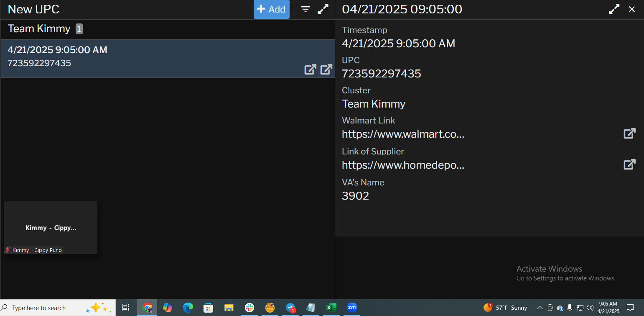Open the Walmart Link external icon
644x316 pixels.
[629, 134]
